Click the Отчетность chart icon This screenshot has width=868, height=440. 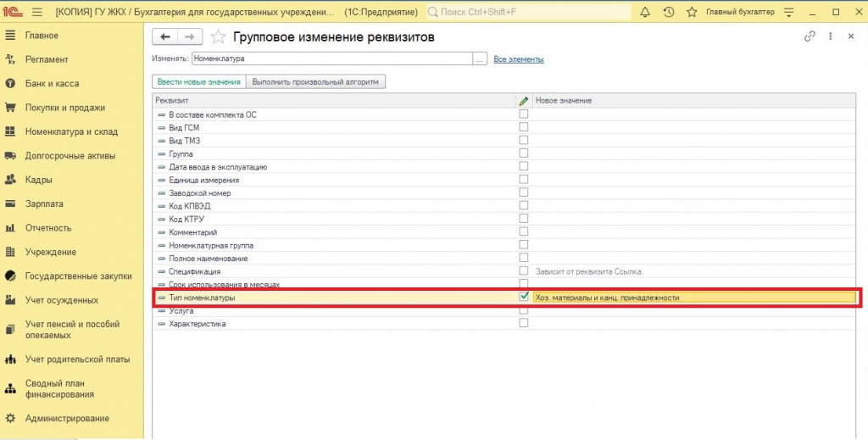click(x=10, y=228)
